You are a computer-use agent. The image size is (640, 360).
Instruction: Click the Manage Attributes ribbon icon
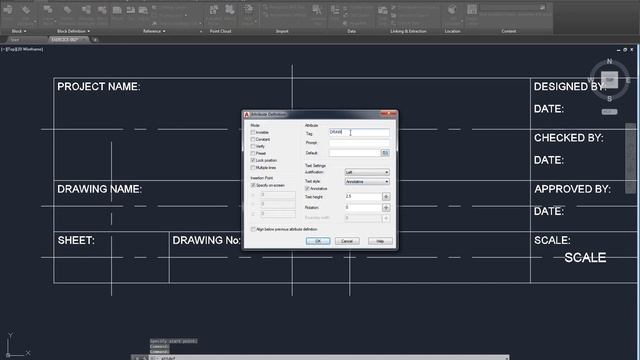tap(86, 10)
